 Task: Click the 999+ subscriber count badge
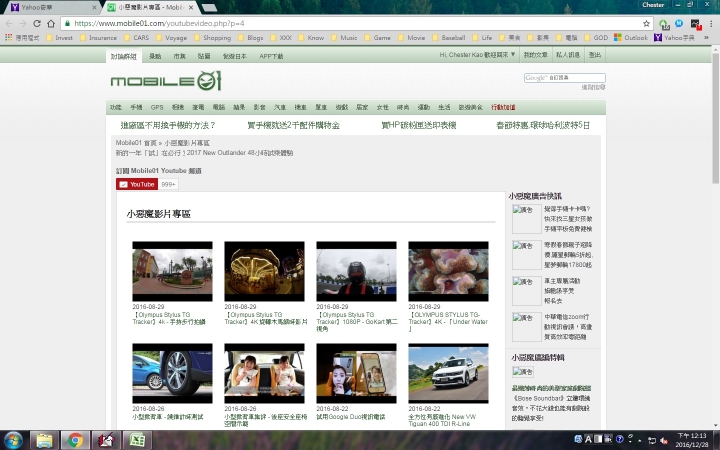tap(168, 184)
